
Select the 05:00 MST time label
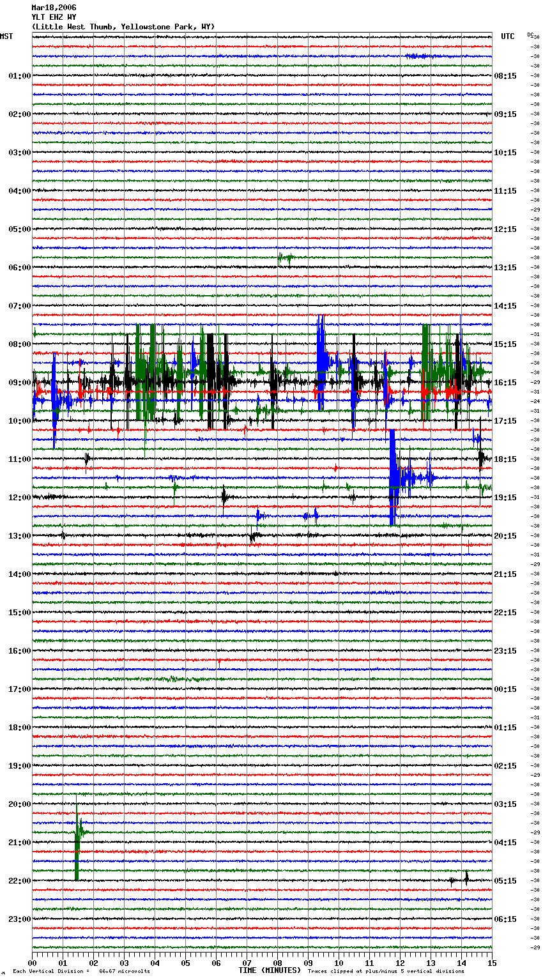point(20,229)
